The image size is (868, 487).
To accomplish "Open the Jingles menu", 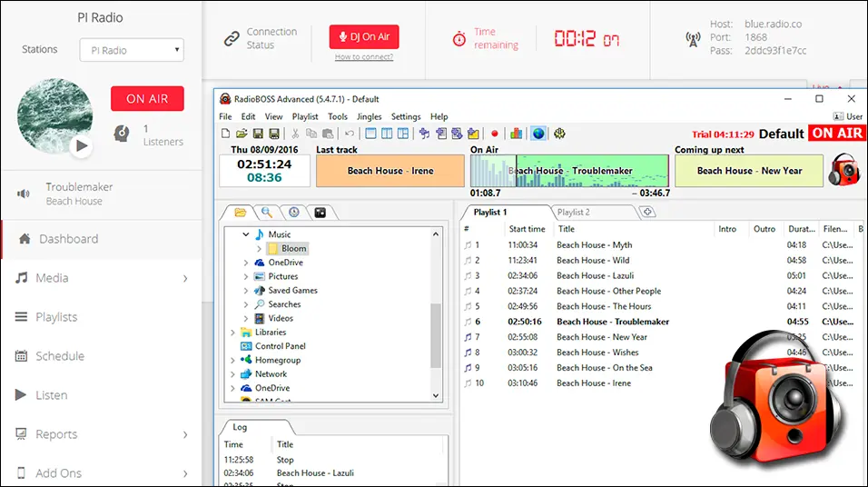I will [x=369, y=116].
